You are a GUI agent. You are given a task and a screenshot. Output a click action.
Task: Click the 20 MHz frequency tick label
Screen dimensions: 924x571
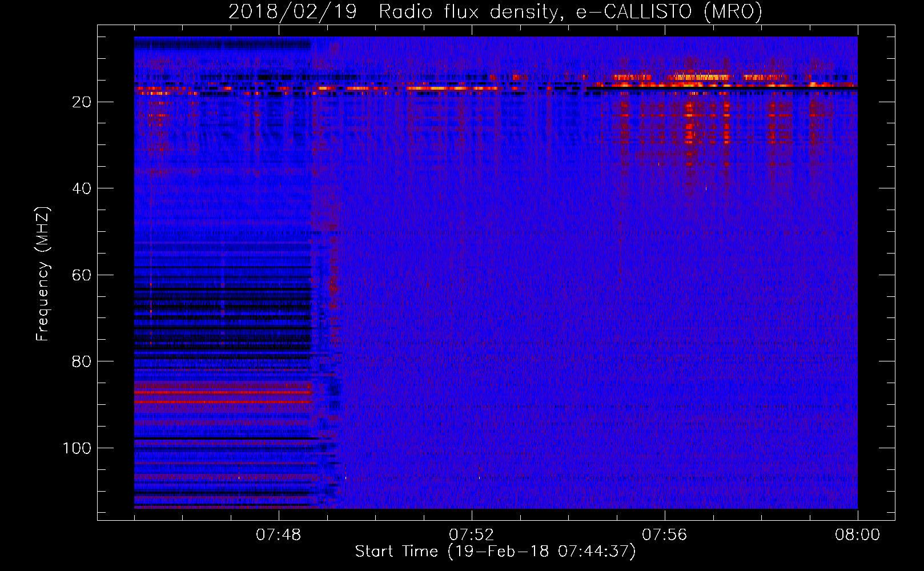(82, 102)
